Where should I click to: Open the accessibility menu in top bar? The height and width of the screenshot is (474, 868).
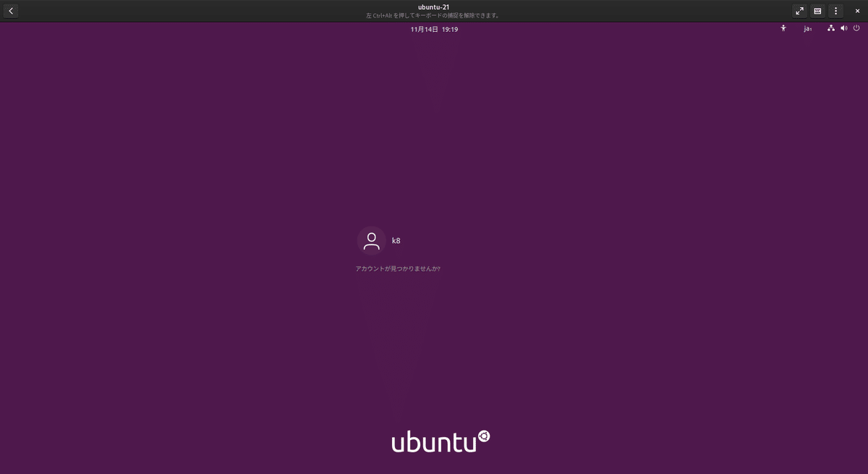[x=783, y=29]
